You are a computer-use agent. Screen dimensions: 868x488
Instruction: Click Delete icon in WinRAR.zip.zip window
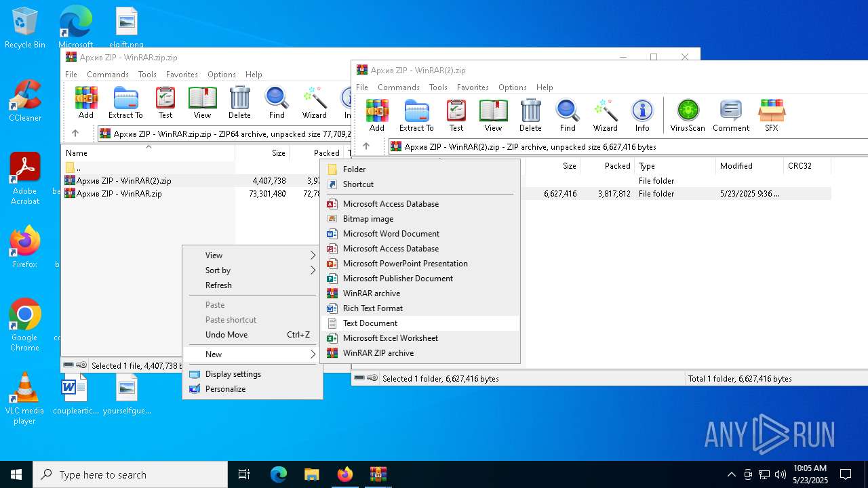pos(239,102)
